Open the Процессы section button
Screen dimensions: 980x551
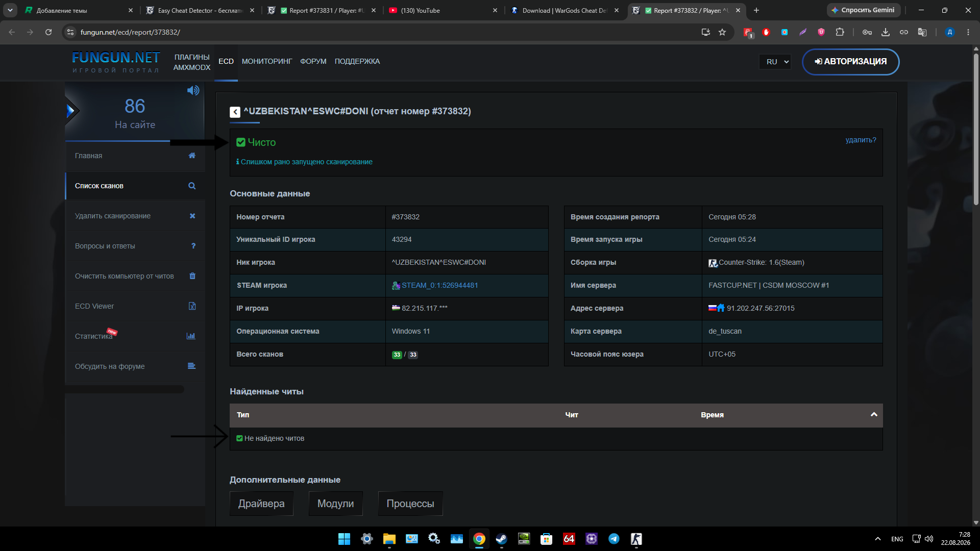[x=410, y=504]
